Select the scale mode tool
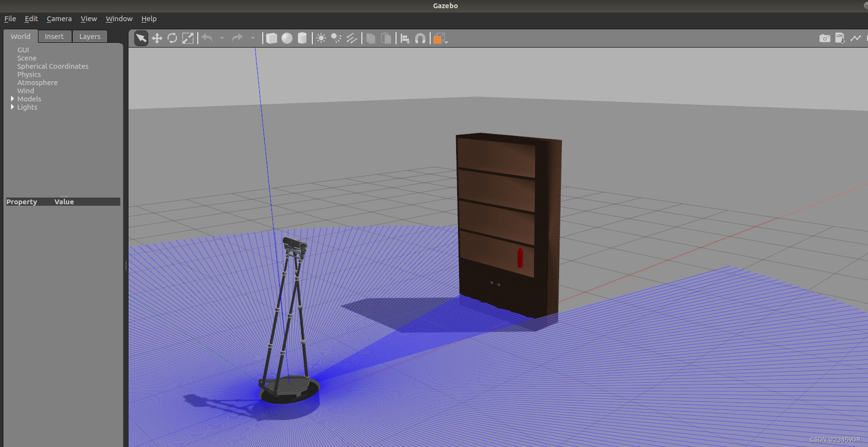Image resolution: width=868 pixels, height=447 pixels. 188,38
